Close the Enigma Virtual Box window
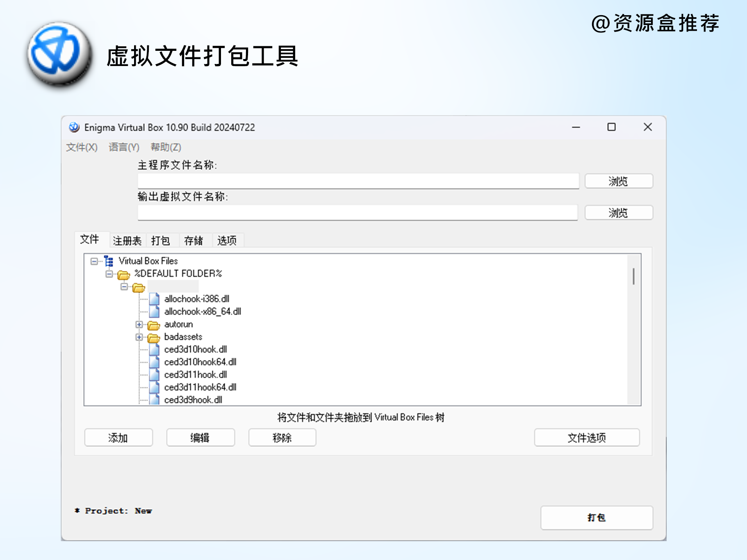 (648, 127)
